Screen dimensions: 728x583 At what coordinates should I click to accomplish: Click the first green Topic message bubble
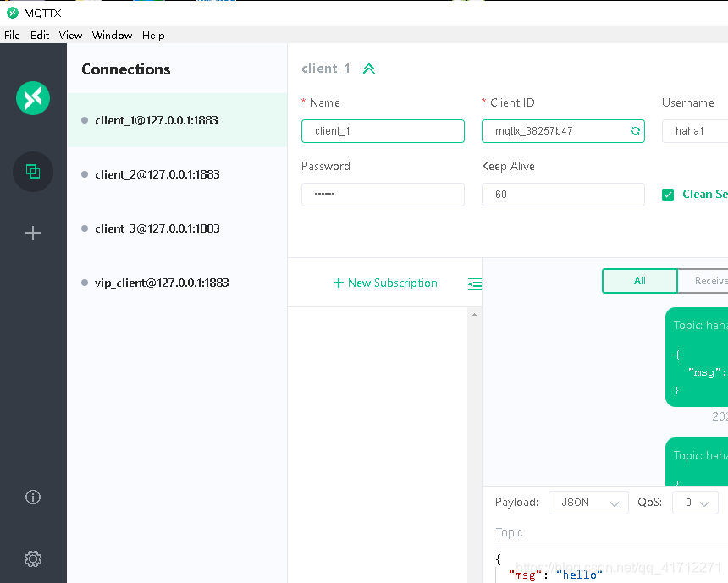(697, 357)
